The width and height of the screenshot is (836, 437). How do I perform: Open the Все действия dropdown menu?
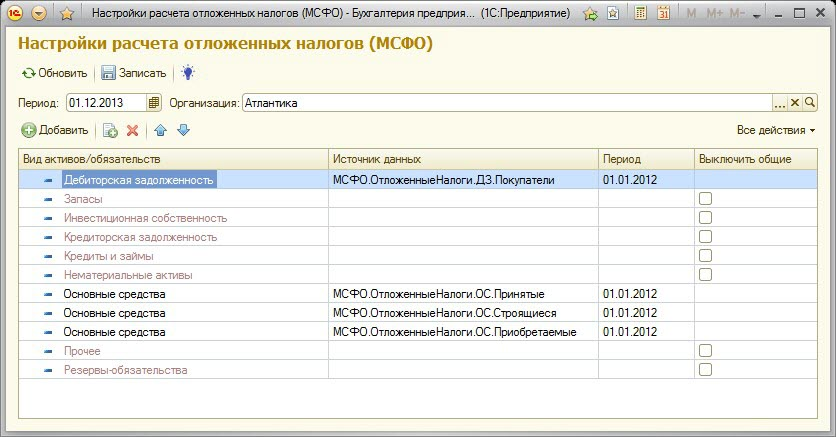pos(776,131)
